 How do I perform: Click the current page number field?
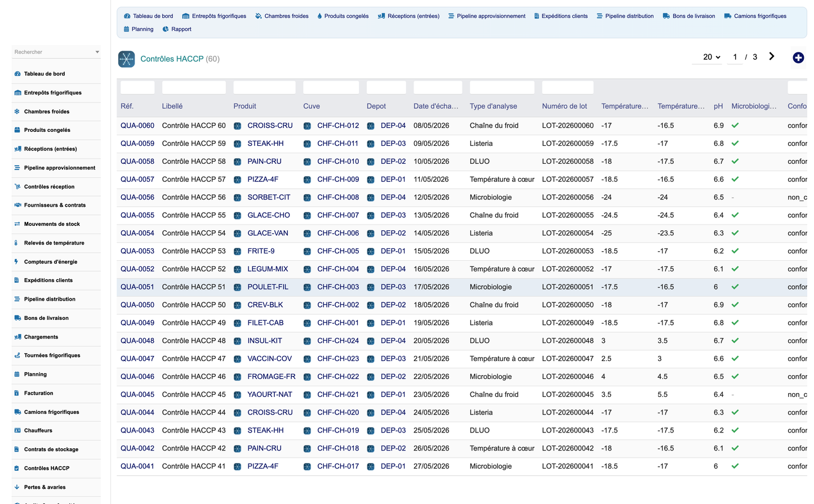point(735,57)
